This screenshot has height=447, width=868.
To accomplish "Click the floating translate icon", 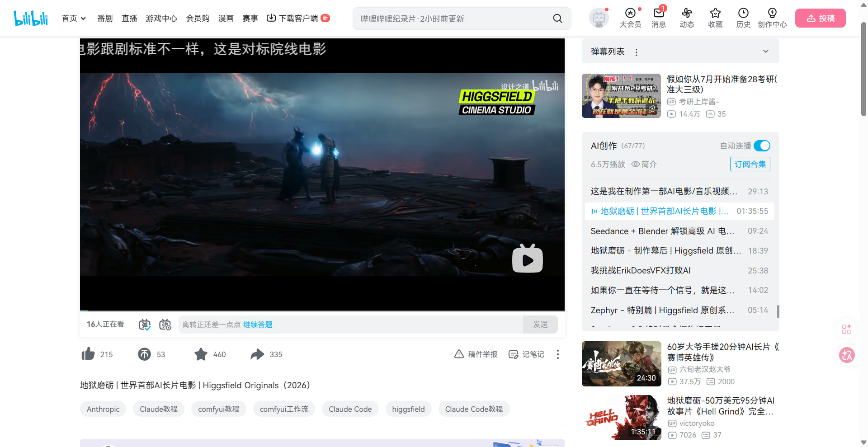I will [x=847, y=355].
